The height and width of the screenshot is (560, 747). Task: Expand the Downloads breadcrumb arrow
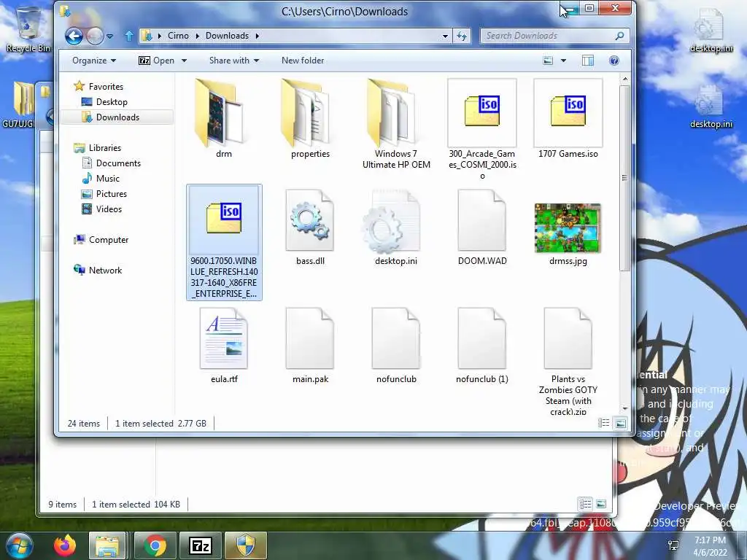[x=258, y=36]
